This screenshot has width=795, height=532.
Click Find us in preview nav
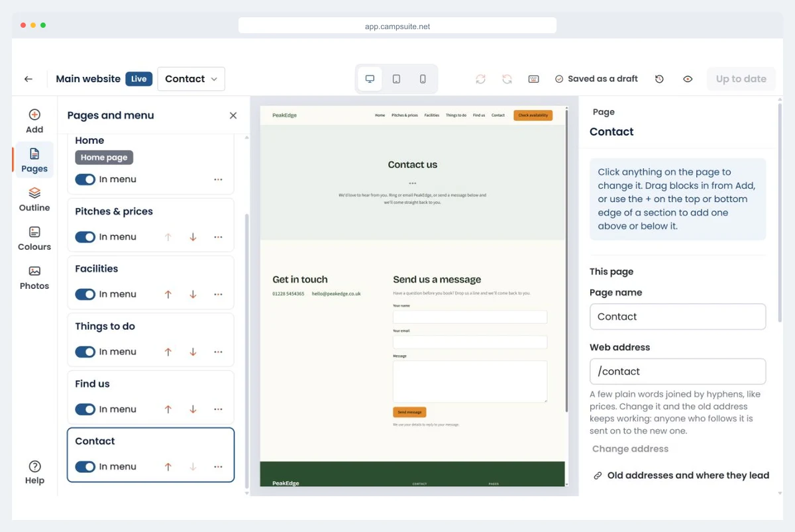coord(479,115)
